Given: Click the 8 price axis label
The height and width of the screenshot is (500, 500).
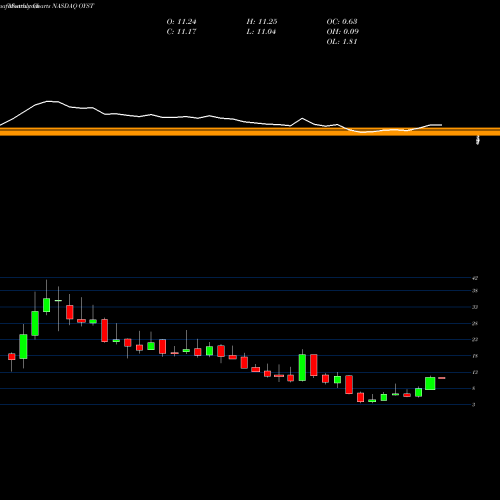Looking at the screenshot, I should 474,388.
